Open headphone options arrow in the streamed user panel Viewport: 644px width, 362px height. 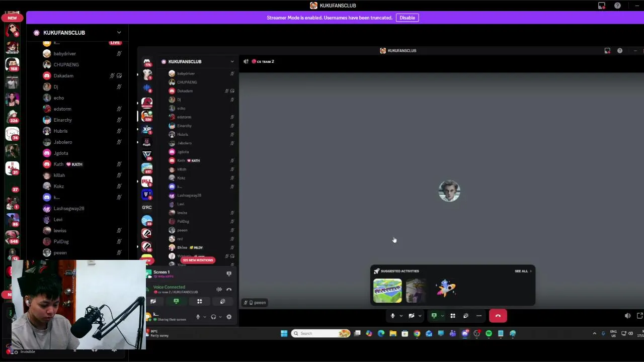(220, 317)
